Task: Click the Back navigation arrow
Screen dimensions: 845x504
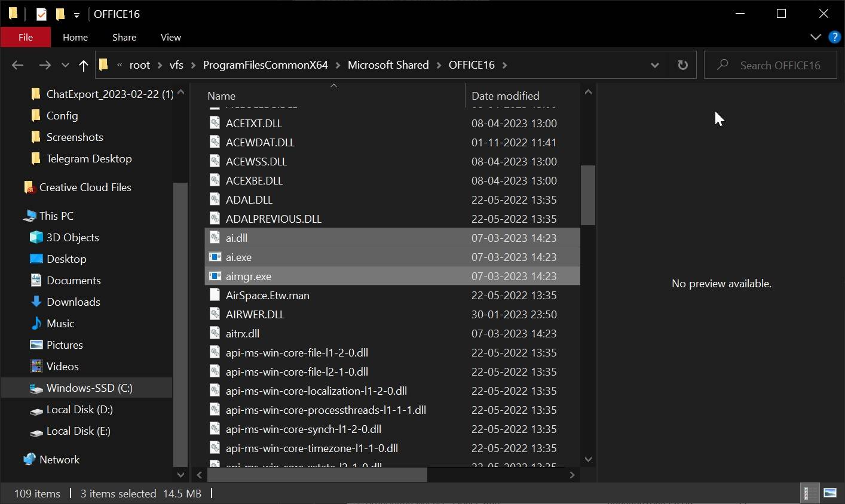Action: (x=17, y=65)
